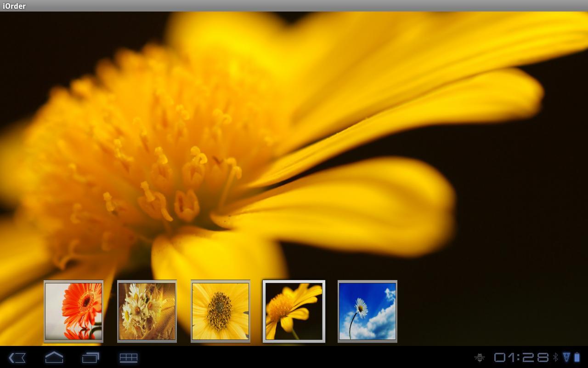Tap the empty gray title bar area
The image size is (588, 368).
coord(294,6)
